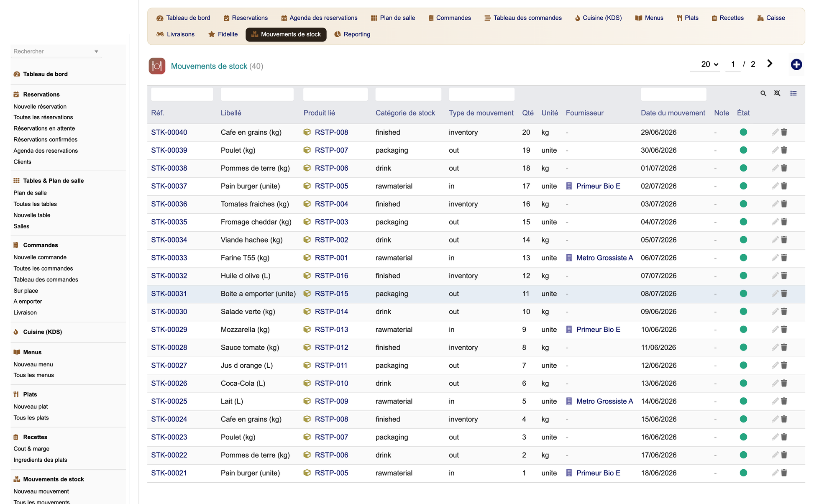Image resolution: width=814 pixels, height=504 pixels.
Task: Click the Tableau de bord sidebar gauge icon
Action: [x=17, y=74]
